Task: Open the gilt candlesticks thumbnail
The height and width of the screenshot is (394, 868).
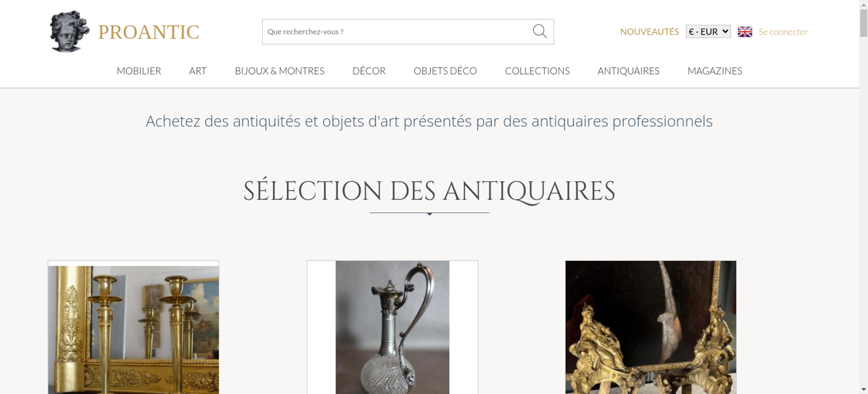Action: (x=133, y=327)
